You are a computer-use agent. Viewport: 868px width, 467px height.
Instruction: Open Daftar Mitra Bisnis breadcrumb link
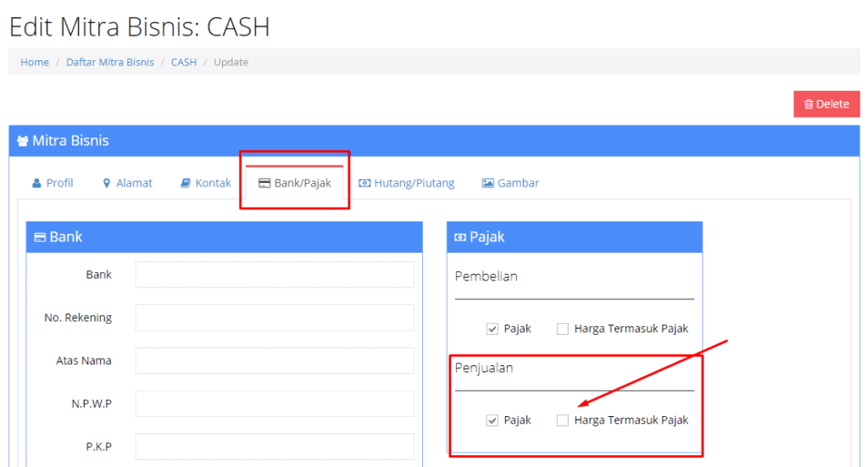[x=110, y=62]
